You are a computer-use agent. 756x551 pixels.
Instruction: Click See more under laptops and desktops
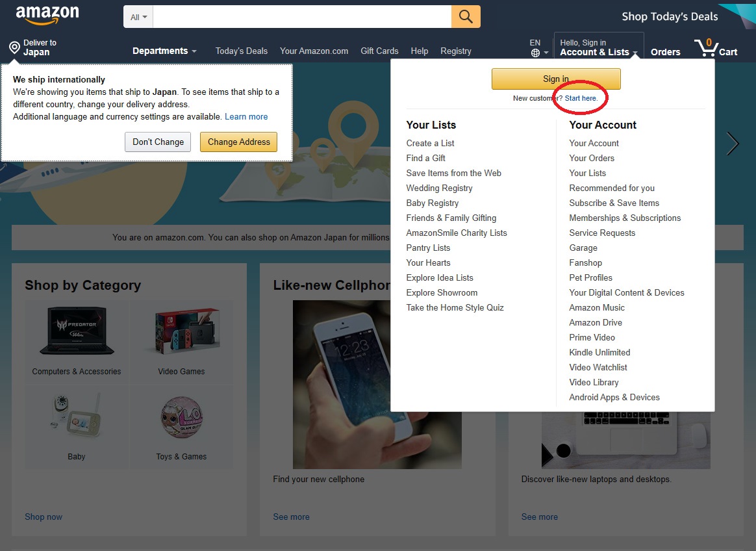coord(540,517)
